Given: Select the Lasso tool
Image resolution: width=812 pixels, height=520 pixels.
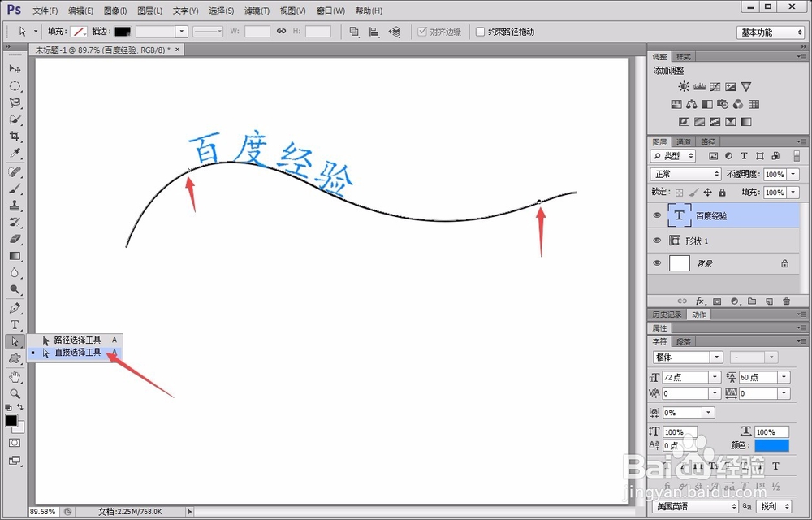Looking at the screenshot, I should (15, 102).
